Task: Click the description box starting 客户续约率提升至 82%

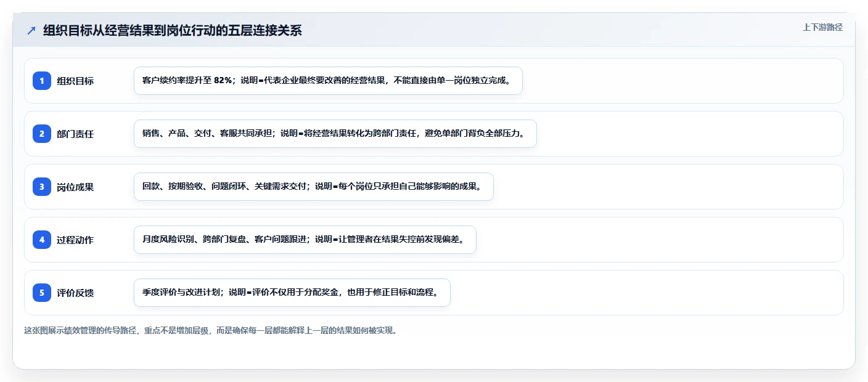Action: [328, 81]
